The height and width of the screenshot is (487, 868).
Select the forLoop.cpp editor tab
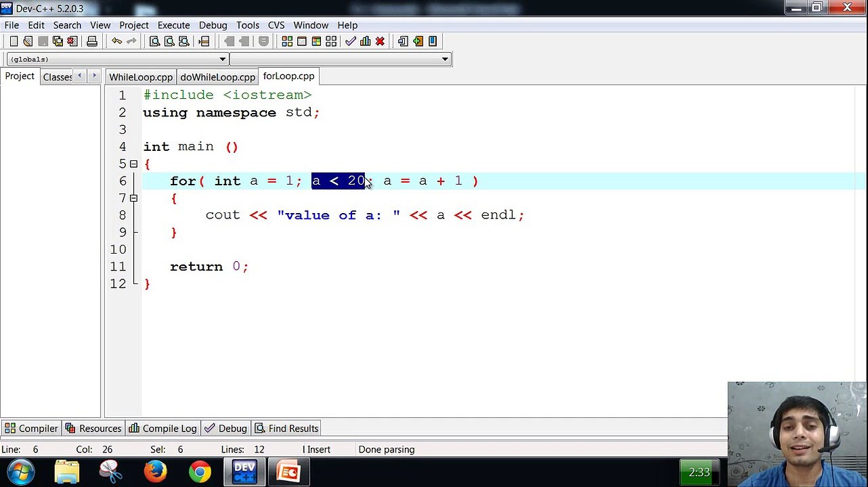288,76
